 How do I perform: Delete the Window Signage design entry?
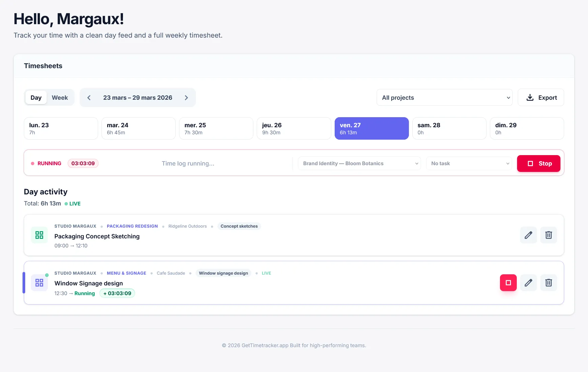[548, 283]
